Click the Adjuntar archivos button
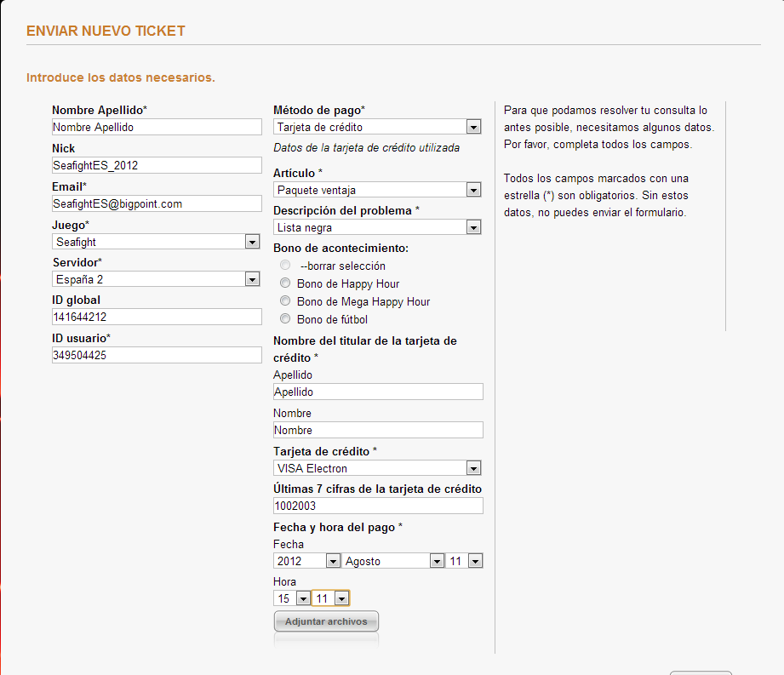 click(326, 621)
